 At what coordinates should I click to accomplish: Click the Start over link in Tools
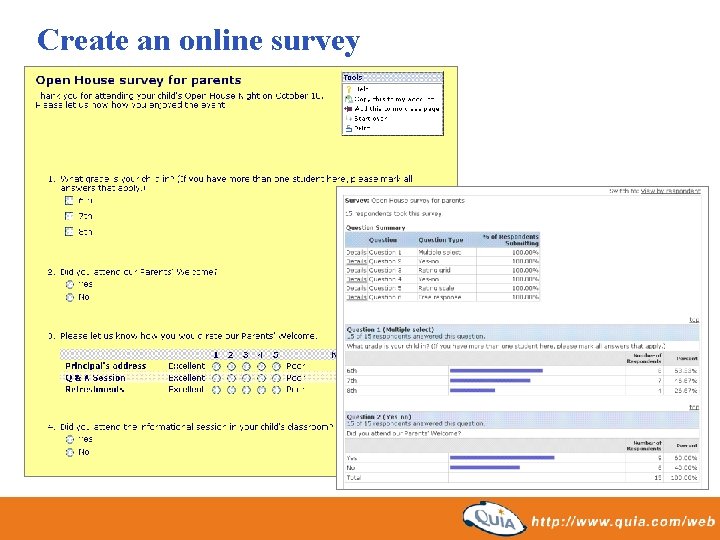click(x=371, y=118)
